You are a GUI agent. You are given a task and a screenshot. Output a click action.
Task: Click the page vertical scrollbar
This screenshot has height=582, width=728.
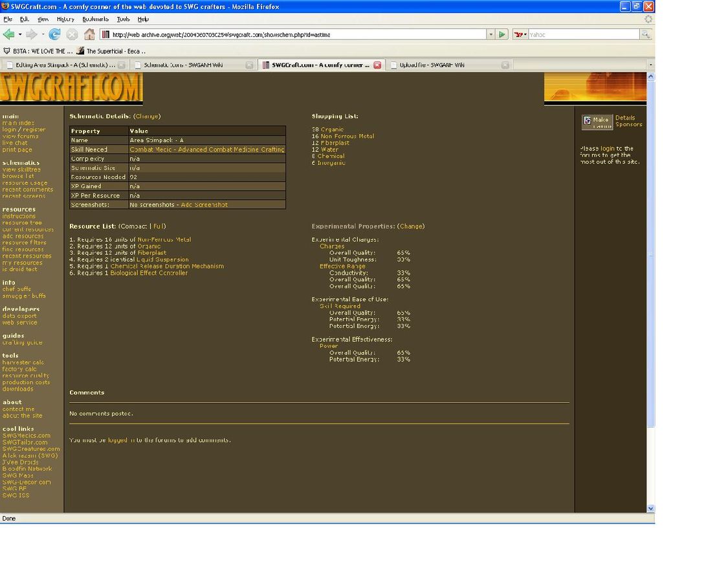(650, 259)
